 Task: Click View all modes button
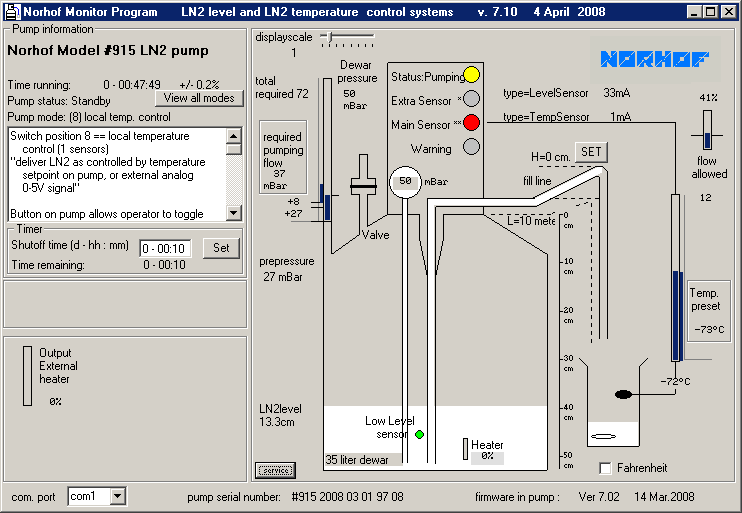tap(199, 98)
